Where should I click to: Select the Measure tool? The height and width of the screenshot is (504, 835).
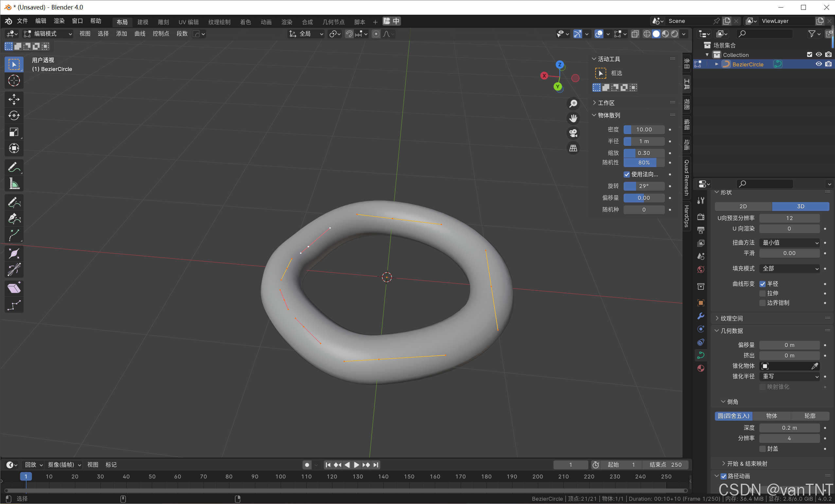pyautogui.click(x=14, y=184)
